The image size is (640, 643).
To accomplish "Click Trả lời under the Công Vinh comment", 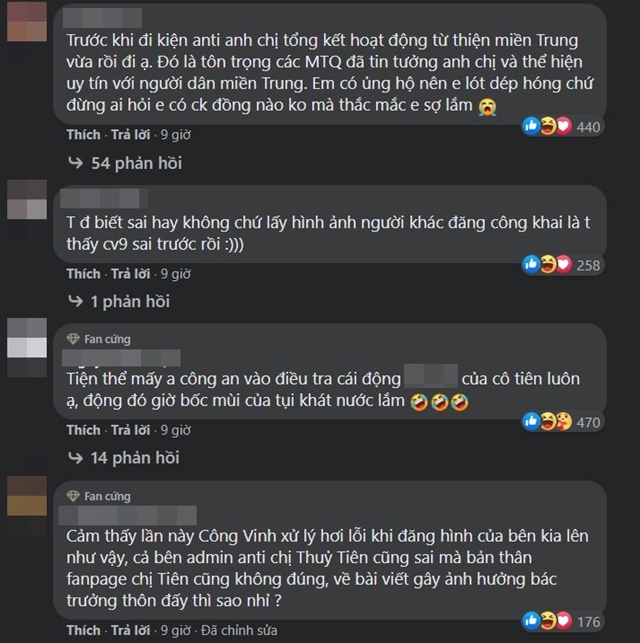I will tap(130, 630).
